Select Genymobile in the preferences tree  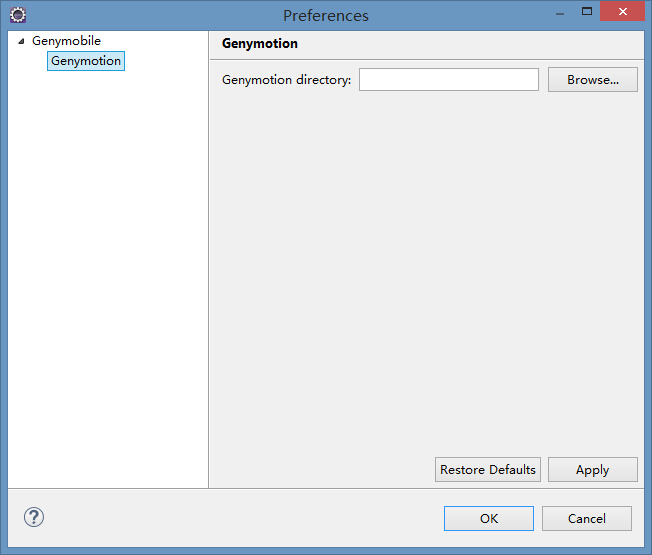click(x=67, y=41)
